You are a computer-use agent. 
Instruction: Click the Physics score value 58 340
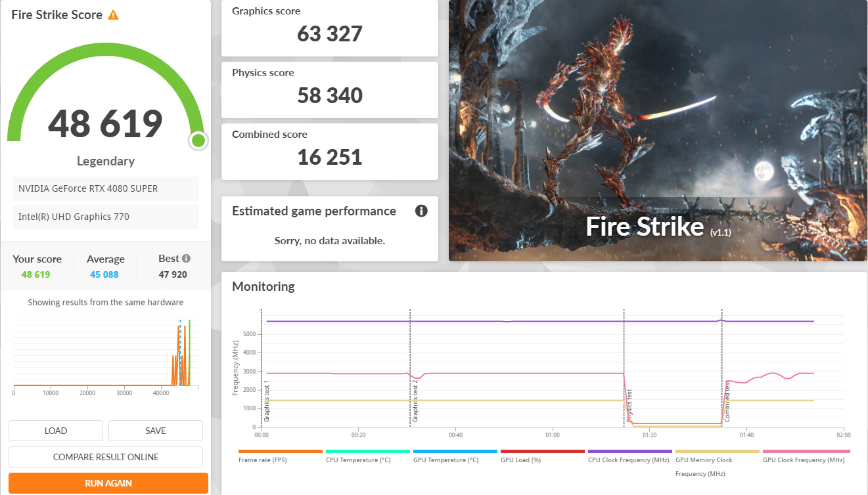tap(330, 95)
